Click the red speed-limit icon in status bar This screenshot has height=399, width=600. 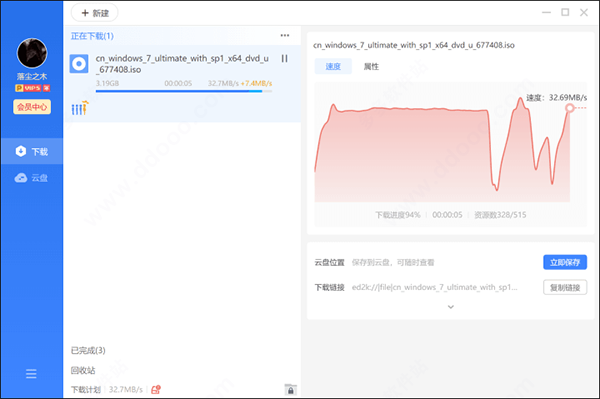coord(156,390)
